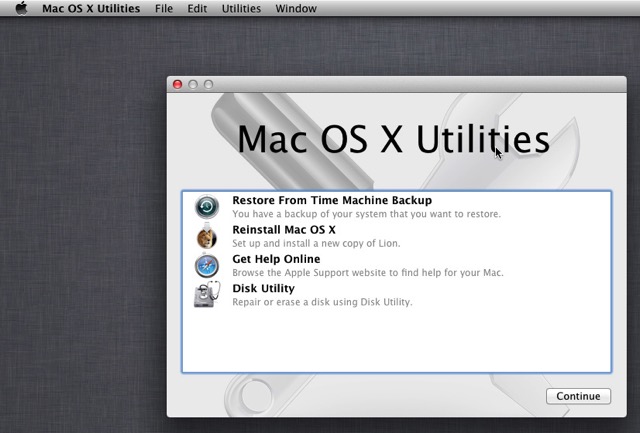Select Reinstall Mac OS X option
This screenshot has width=640, height=433.
284,230
